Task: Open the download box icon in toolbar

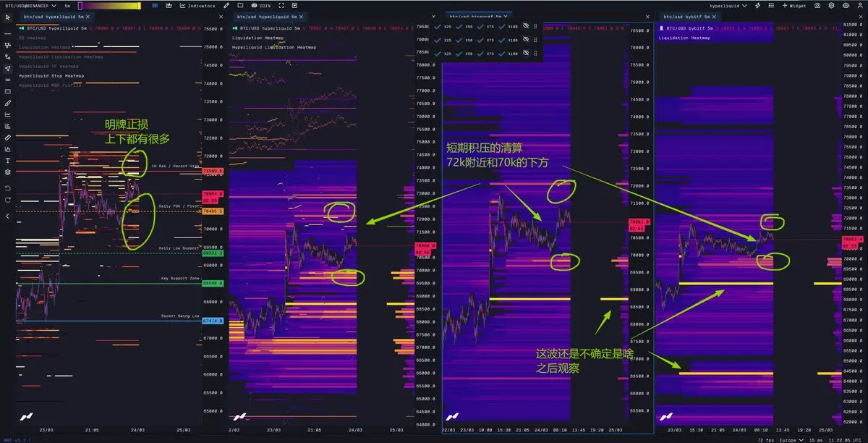Action: point(295,6)
